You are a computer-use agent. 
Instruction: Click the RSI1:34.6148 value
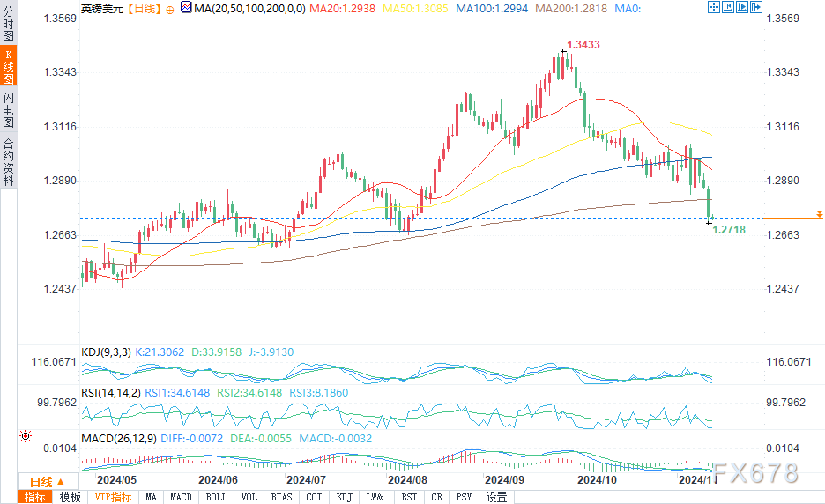click(177, 392)
